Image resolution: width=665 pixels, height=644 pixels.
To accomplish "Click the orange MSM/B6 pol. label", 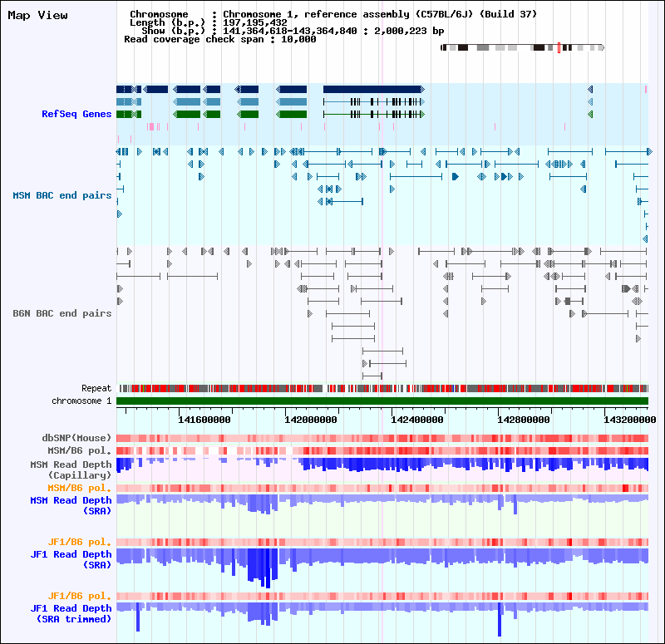I will [79, 488].
